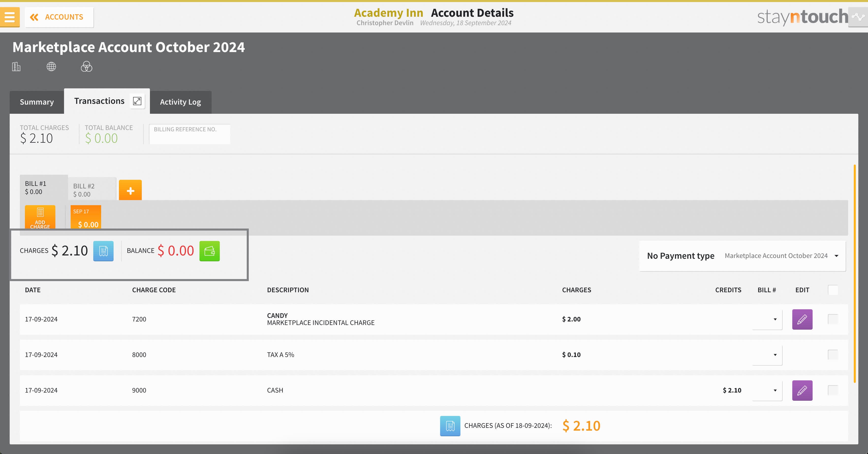Click the orange $ 2.10 charges total
868x454 pixels.
coord(581,426)
